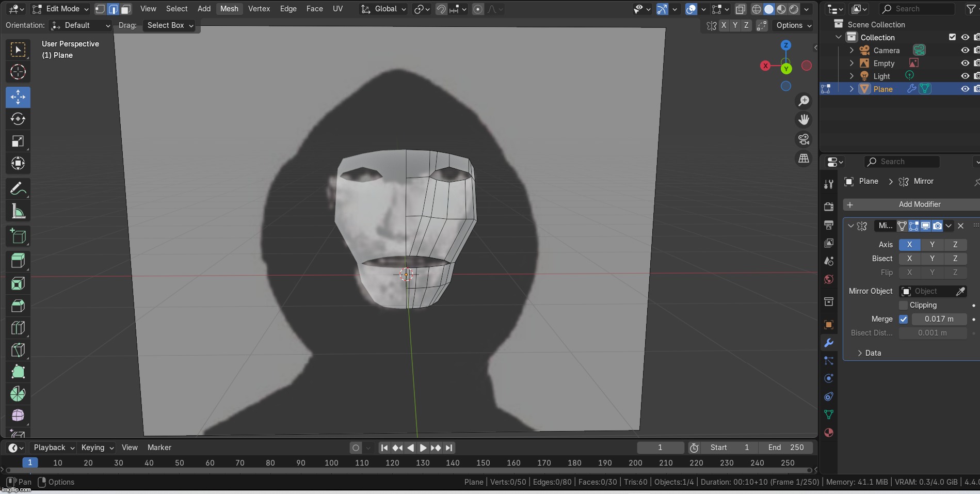Remove the Mirror modifier with X
The width and height of the screenshot is (980, 494).
(x=960, y=226)
